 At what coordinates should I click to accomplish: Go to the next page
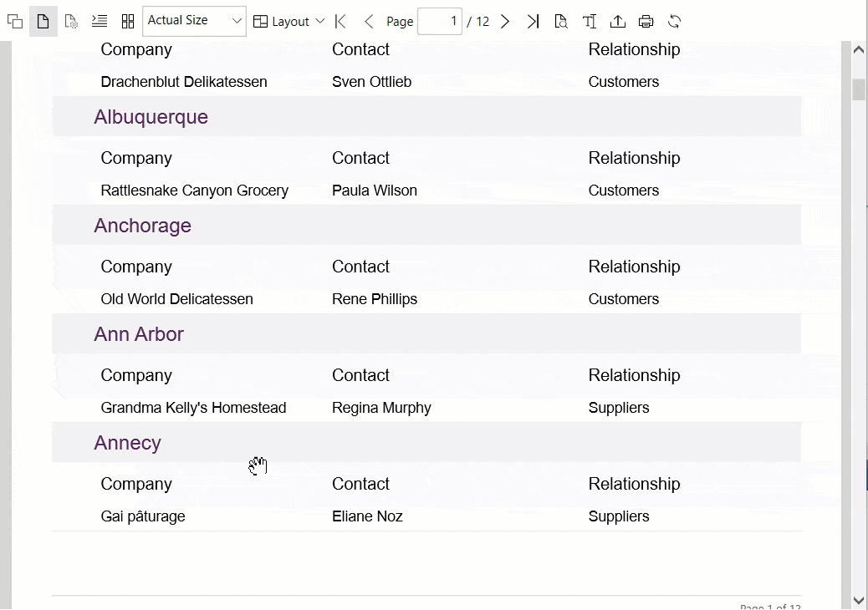point(505,21)
